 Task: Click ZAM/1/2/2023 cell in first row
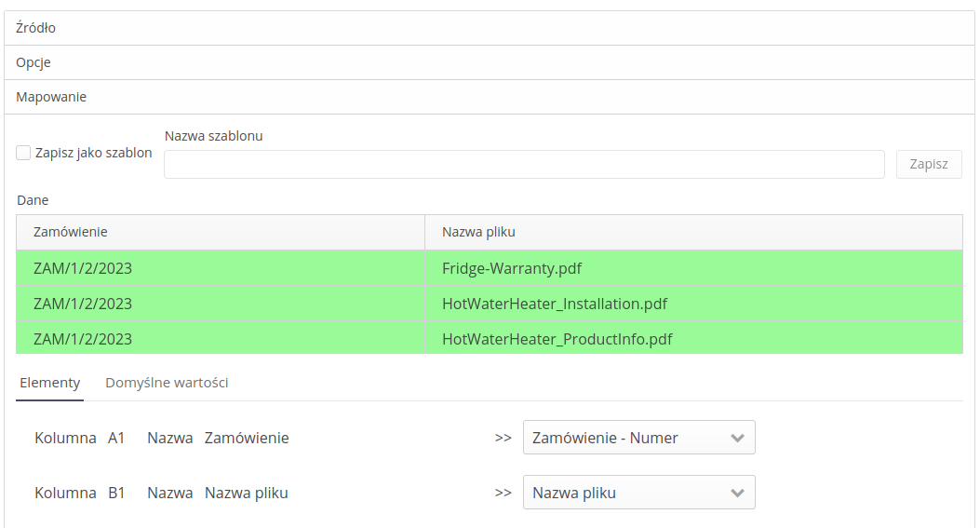pyautogui.click(x=83, y=268)
